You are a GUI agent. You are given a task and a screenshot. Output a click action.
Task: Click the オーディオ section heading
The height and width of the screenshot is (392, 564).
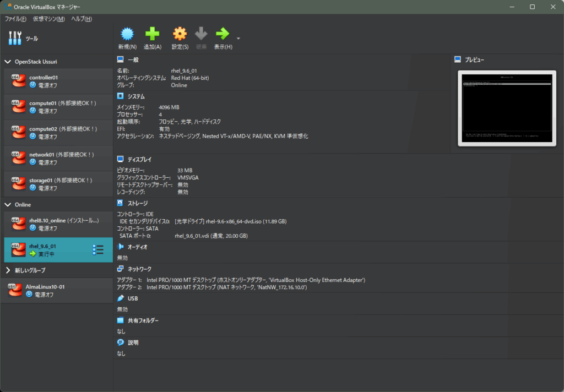(x=137, y=247)
